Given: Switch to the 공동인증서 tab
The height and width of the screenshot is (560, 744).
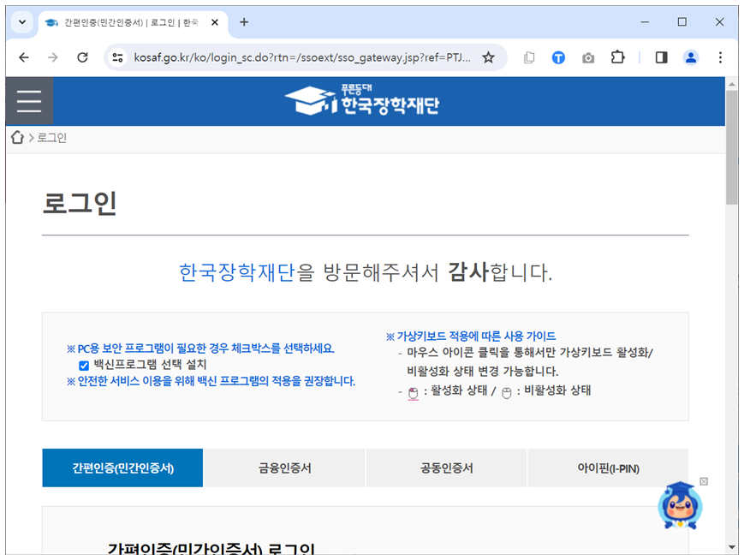Looking at the screenshot, I should click(x=447, y=468).
